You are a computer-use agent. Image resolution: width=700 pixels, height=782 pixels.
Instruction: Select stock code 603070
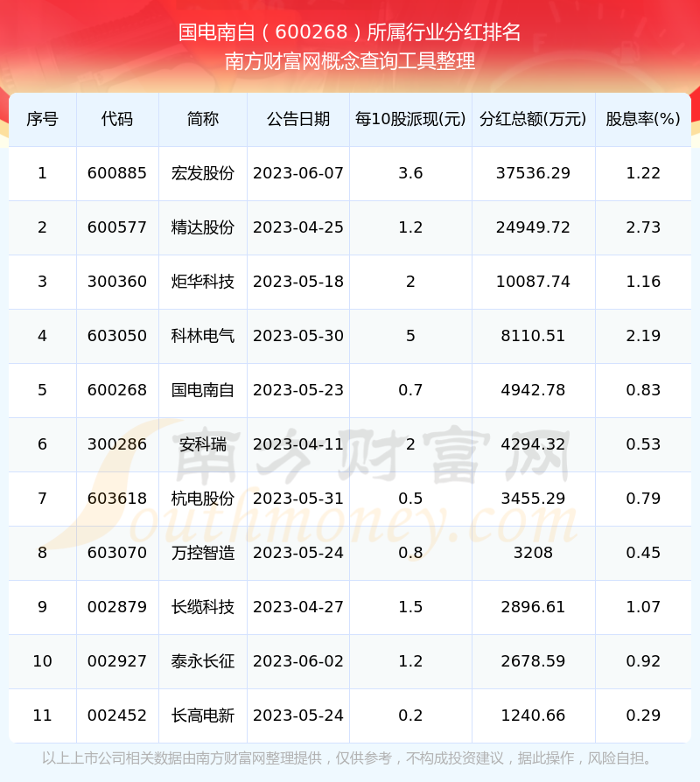pos(117,553)
